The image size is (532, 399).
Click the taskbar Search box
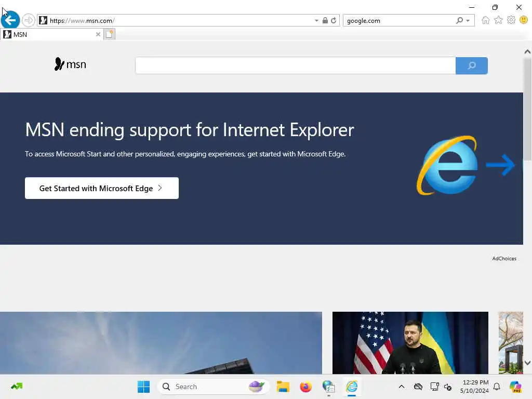(x=213, y=387)
